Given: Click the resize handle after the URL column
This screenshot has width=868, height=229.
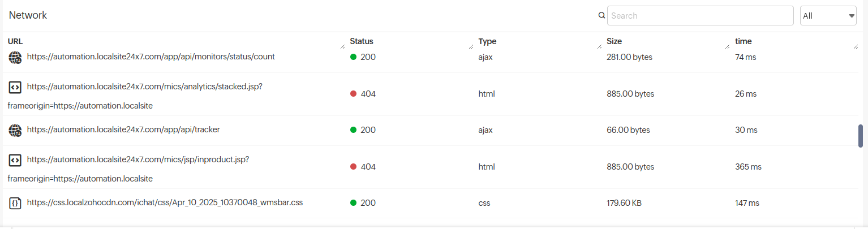Looking at the screenshot, I should (342, 46).
